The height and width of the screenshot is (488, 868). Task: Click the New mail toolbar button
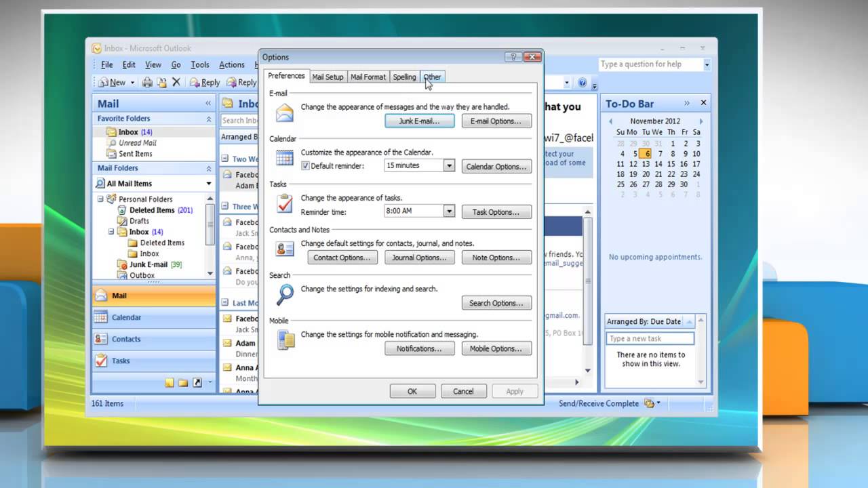(x=113, y=82)
